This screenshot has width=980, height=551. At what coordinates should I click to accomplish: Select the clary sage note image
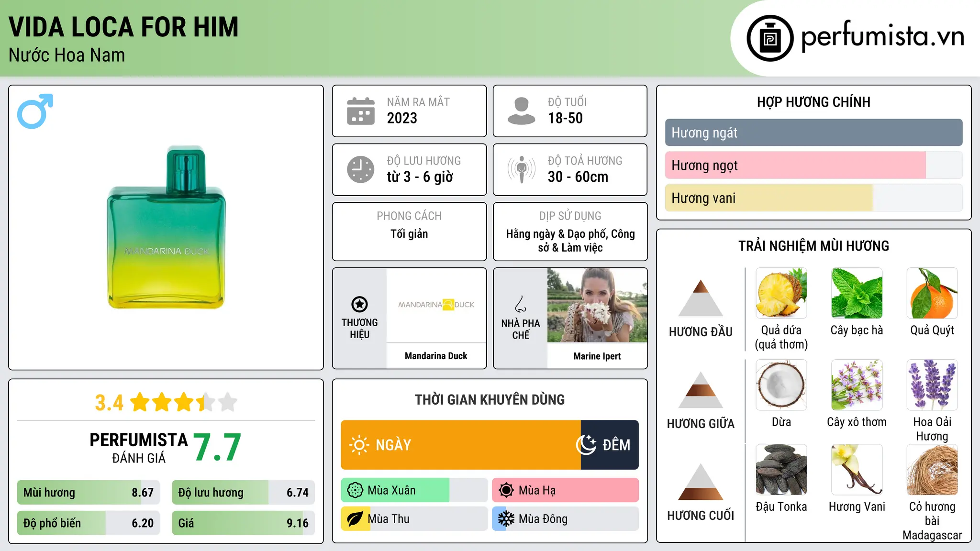coord(857,385)
